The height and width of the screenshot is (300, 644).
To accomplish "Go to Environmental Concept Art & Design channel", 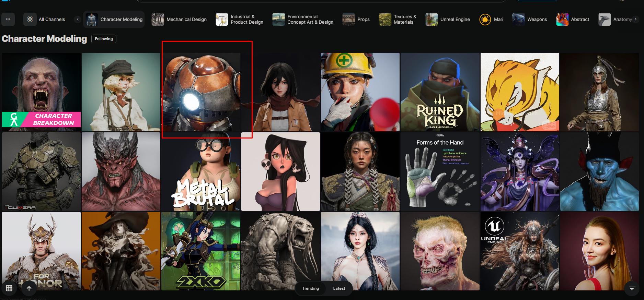I will [303, 19].
